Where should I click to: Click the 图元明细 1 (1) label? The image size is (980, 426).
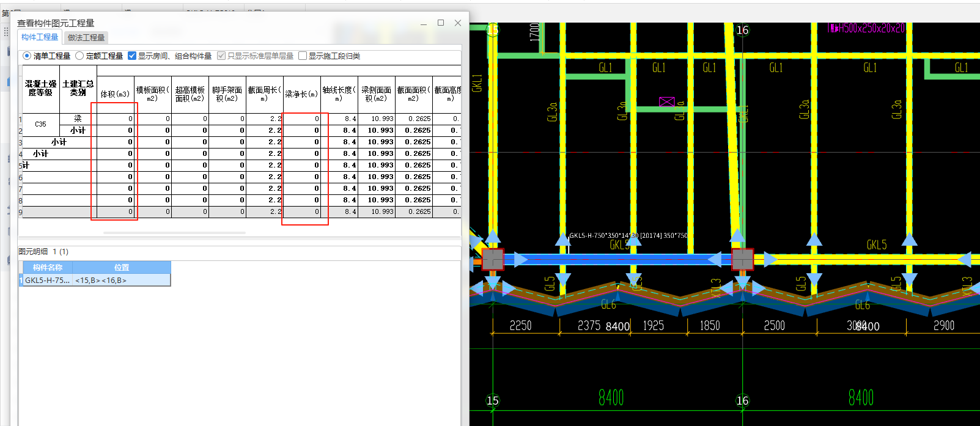coord(43,251)
